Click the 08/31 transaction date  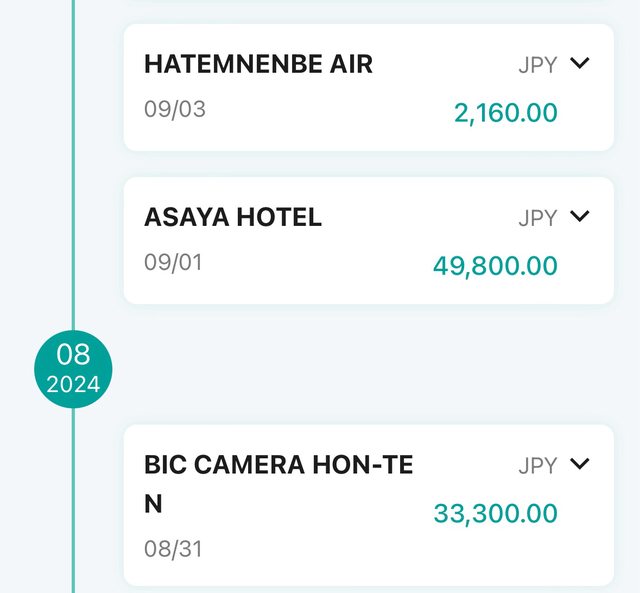click(173, 549)
